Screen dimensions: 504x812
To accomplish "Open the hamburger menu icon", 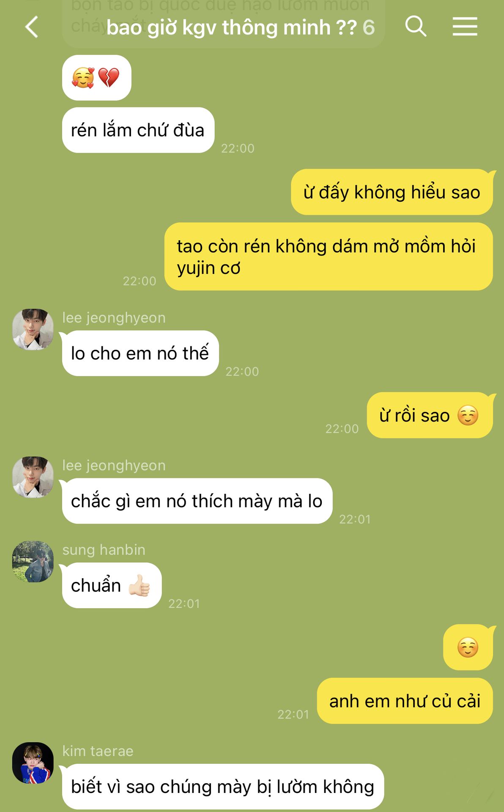I will tap(465, 27).
